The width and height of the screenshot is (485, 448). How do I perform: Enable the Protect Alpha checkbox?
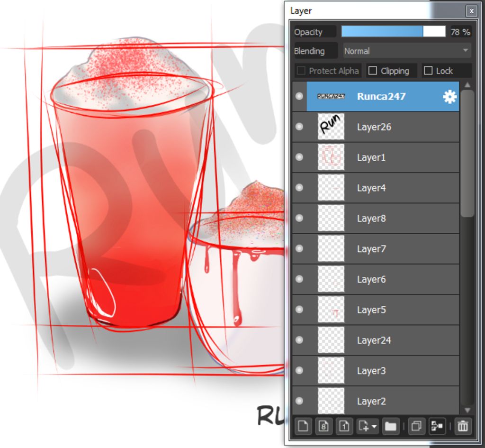coord(301,71)
